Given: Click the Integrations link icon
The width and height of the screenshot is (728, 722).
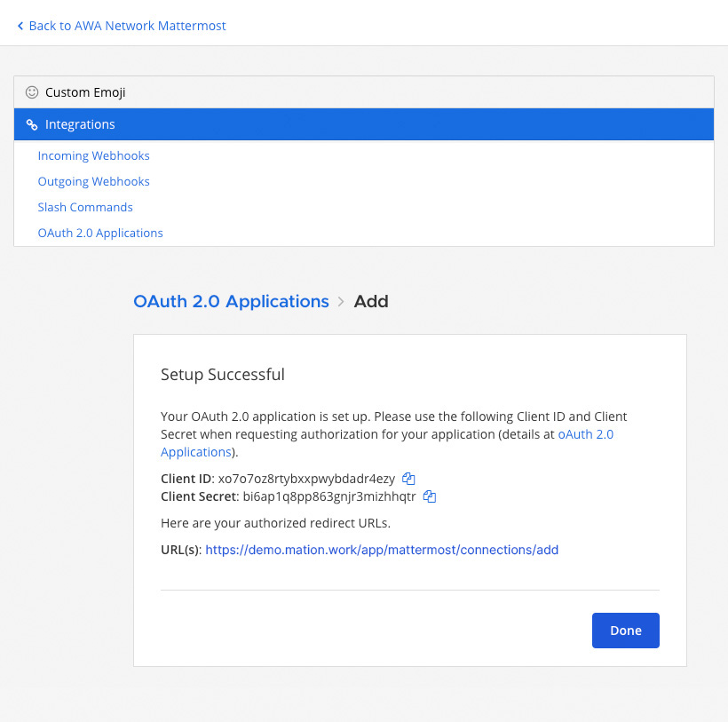Looking at the screenshot, I should point(32,124).
